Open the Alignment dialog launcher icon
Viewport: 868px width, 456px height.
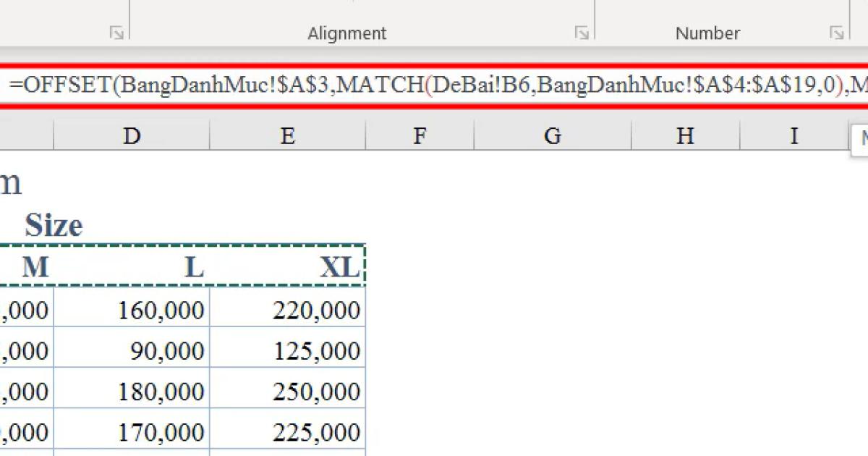pos(583,32)
